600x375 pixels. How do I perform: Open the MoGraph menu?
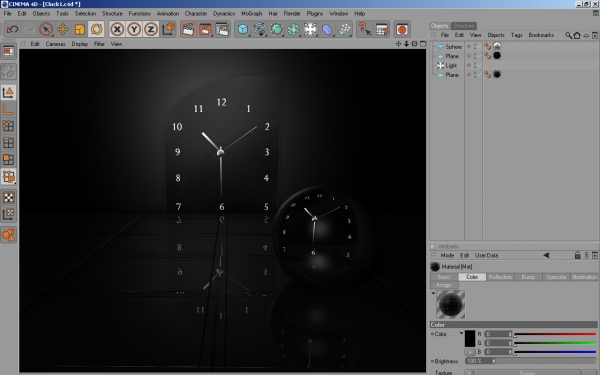pyautogui.click(x=251, y=13)
